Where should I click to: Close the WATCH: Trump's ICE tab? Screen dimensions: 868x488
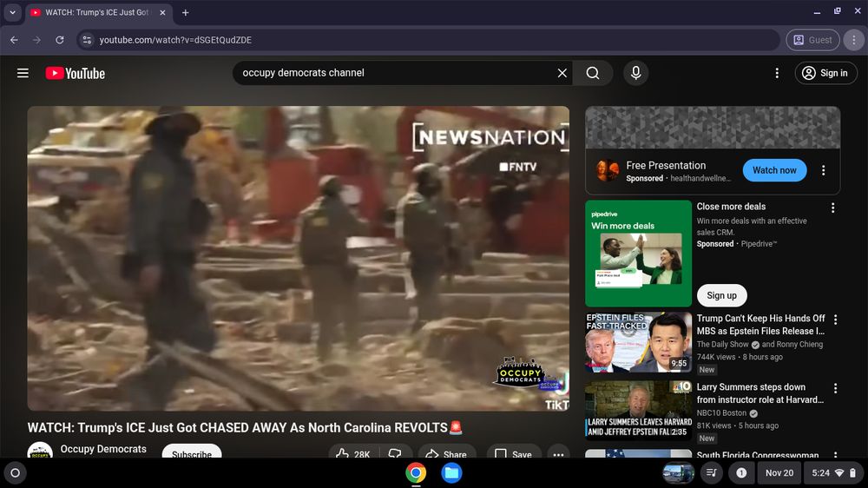[162, 12]
